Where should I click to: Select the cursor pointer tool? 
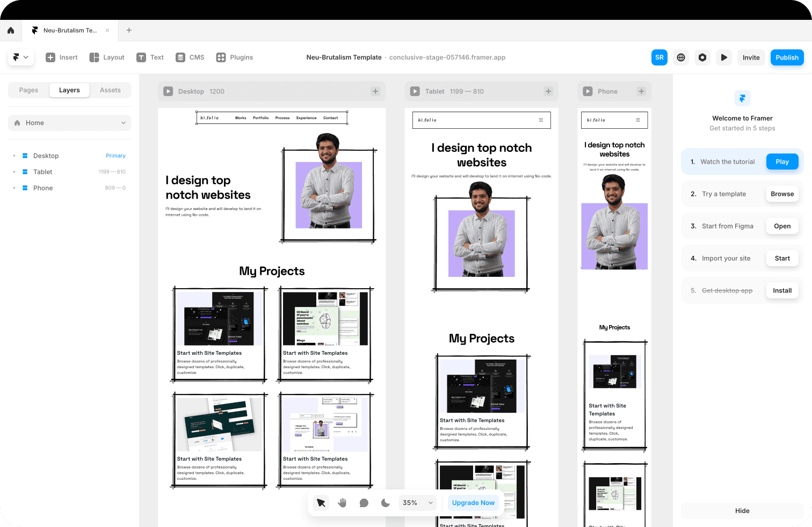[321, 503]
